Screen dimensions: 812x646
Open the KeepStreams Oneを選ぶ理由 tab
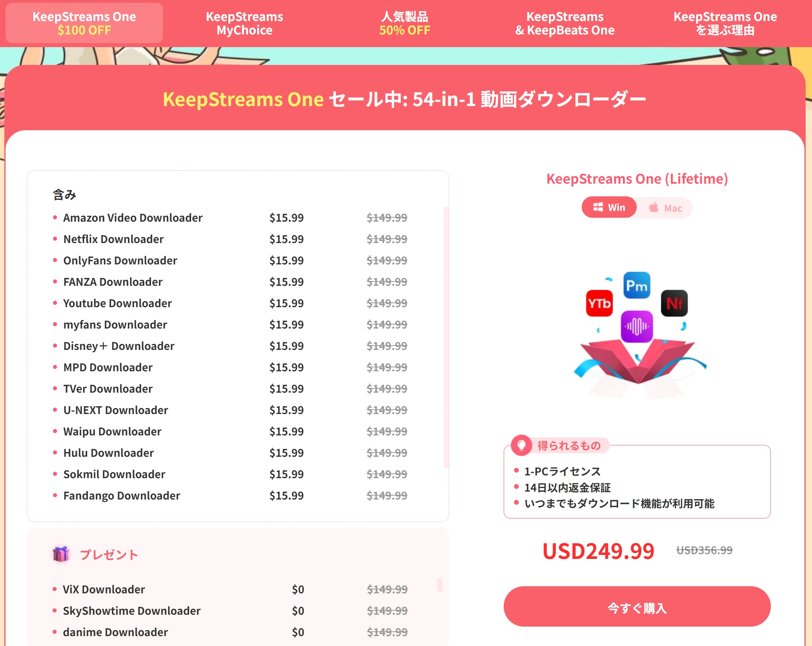pyautogui.click(x=725, y=23)
